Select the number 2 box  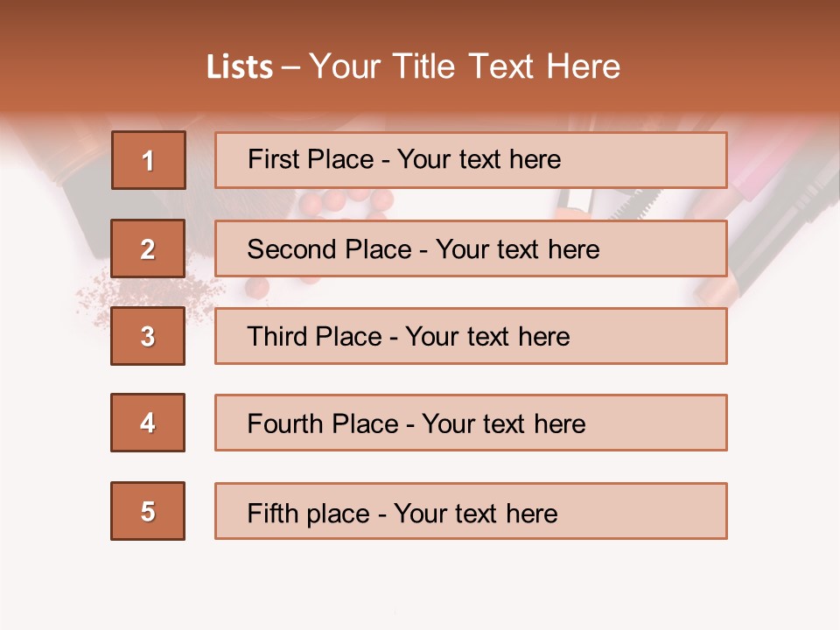tap(148, 248)
